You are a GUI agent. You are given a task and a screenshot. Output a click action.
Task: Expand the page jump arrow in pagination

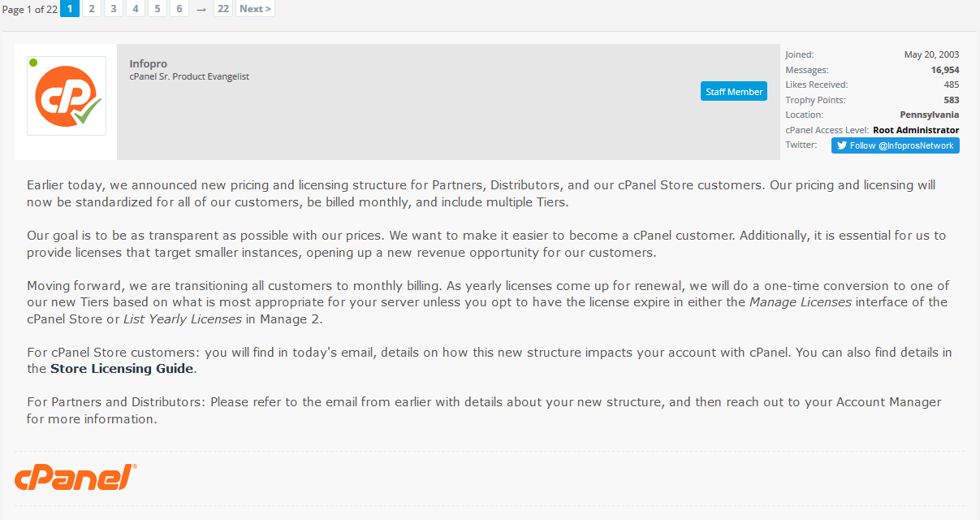[x=201, y=9]
